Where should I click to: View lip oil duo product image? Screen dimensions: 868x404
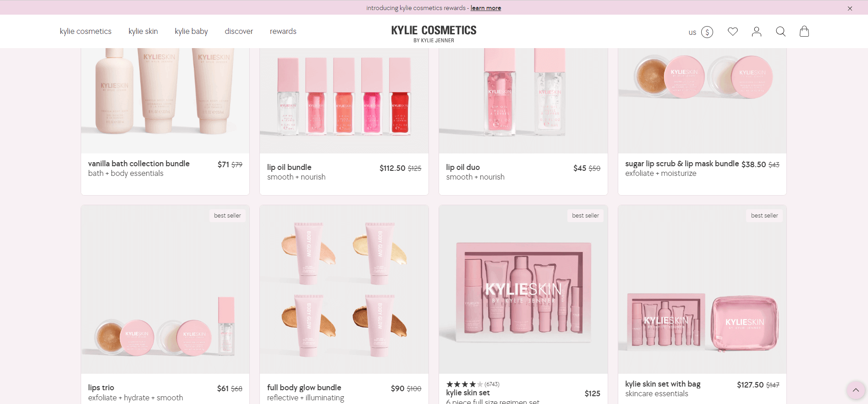[523, 101]
